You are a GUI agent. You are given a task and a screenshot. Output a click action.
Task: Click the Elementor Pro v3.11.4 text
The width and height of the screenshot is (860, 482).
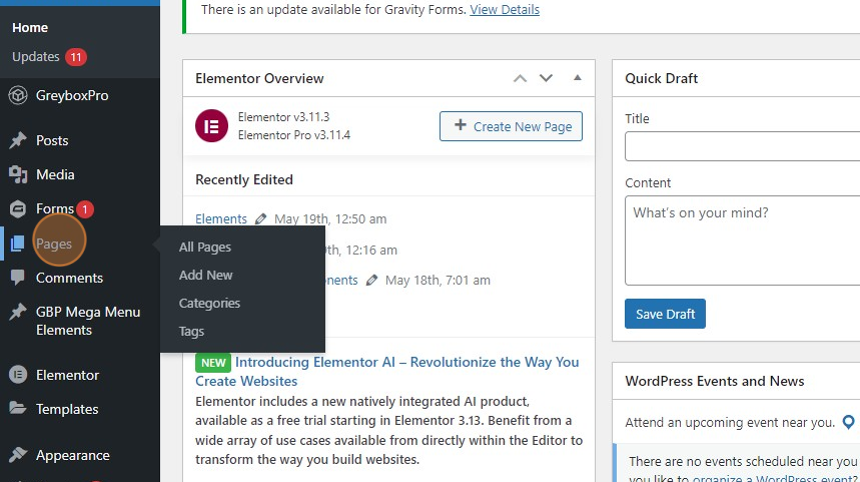pos(294,135)
